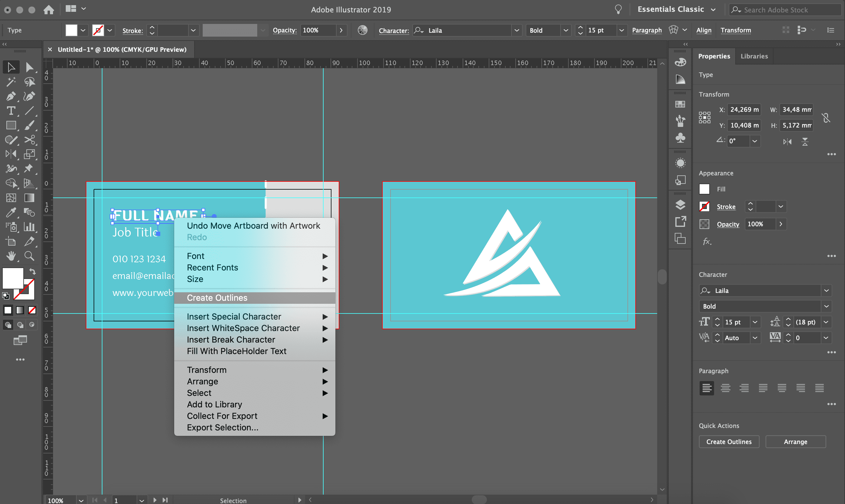
Task: Select the Rectangle tool
Action: tap(11, 125)
